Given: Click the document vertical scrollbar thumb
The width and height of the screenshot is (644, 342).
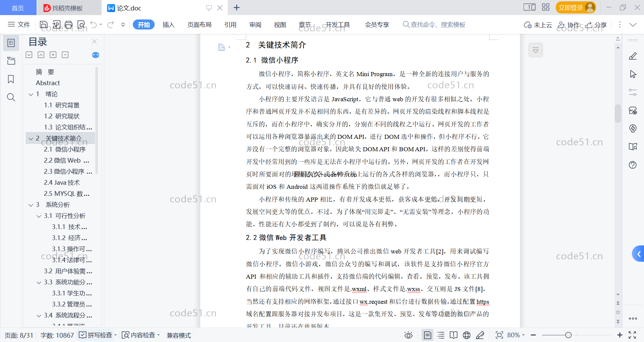Looking at the screenshot, I should (618, 114).
